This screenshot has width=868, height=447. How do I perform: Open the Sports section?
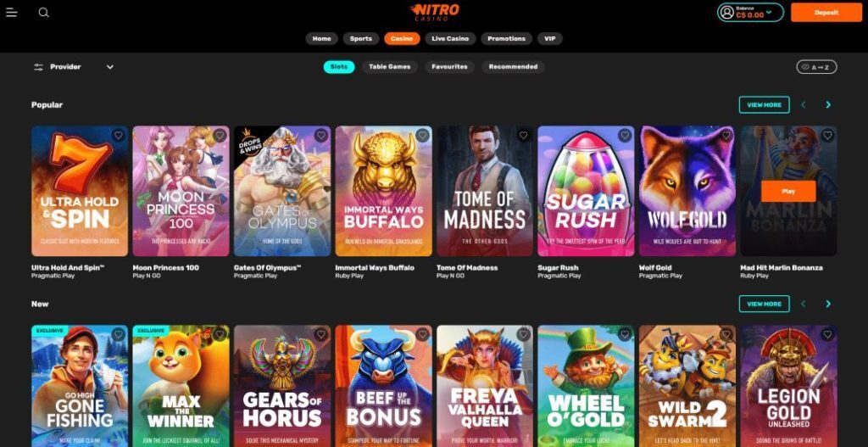[361, 39]
